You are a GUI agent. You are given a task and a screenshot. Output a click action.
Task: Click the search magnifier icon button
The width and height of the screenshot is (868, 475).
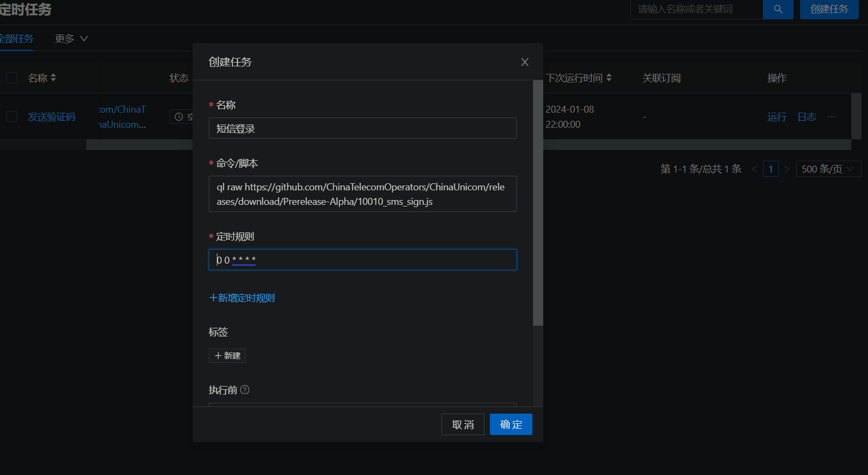(x=778, y=9)
